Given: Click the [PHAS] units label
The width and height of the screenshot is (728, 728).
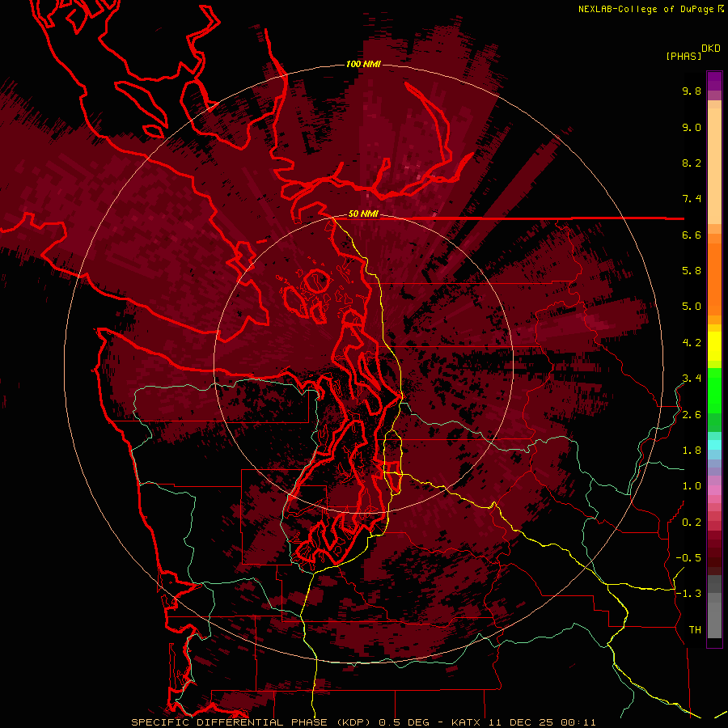Looking at the screenshot, I should 684,56.
